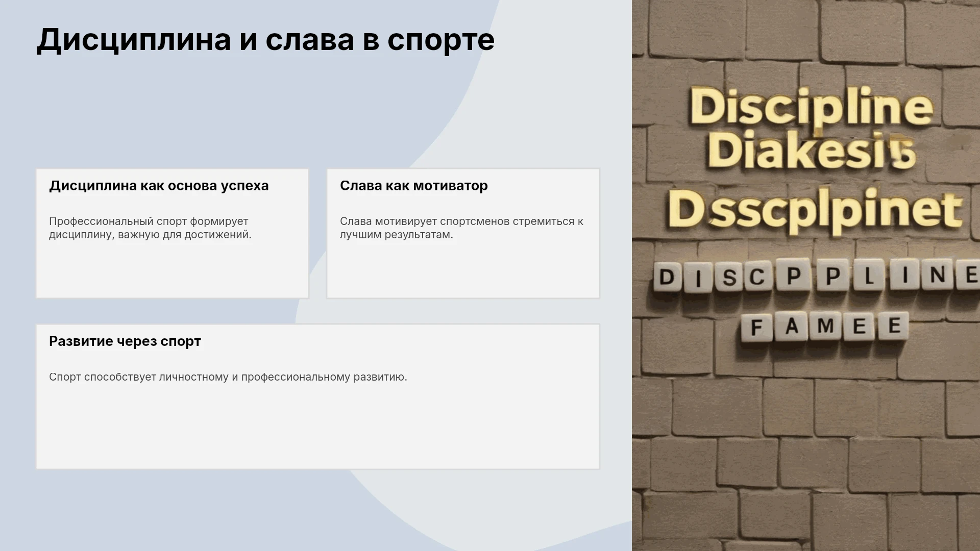
Task: Click empty area of "Развитие через спорт" card
Action: 317,429
